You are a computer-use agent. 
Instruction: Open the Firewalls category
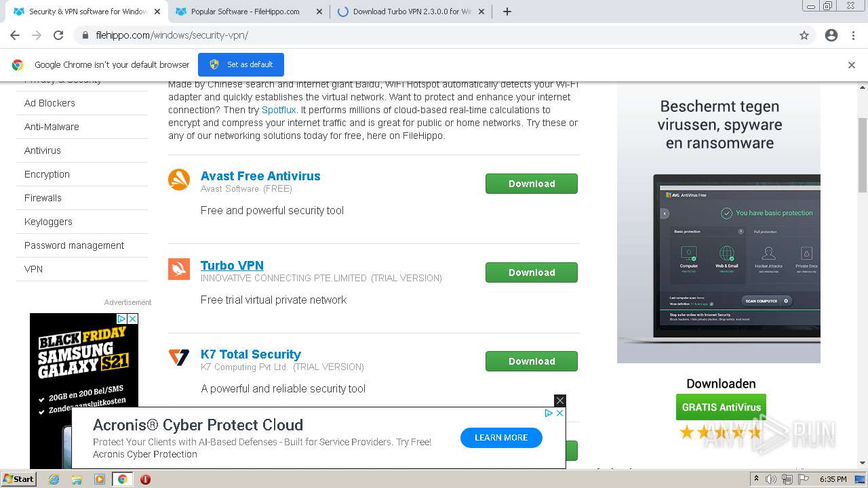pyautogui.click(x=43, y=198)
